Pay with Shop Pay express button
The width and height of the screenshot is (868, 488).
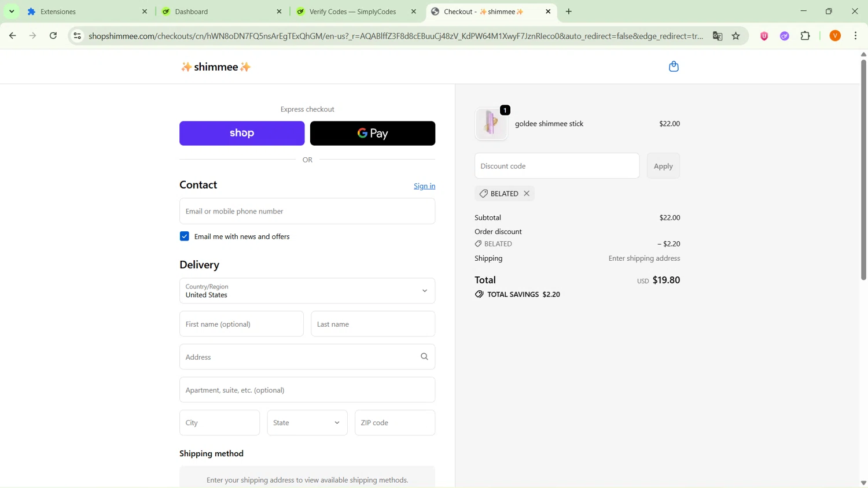242,134
